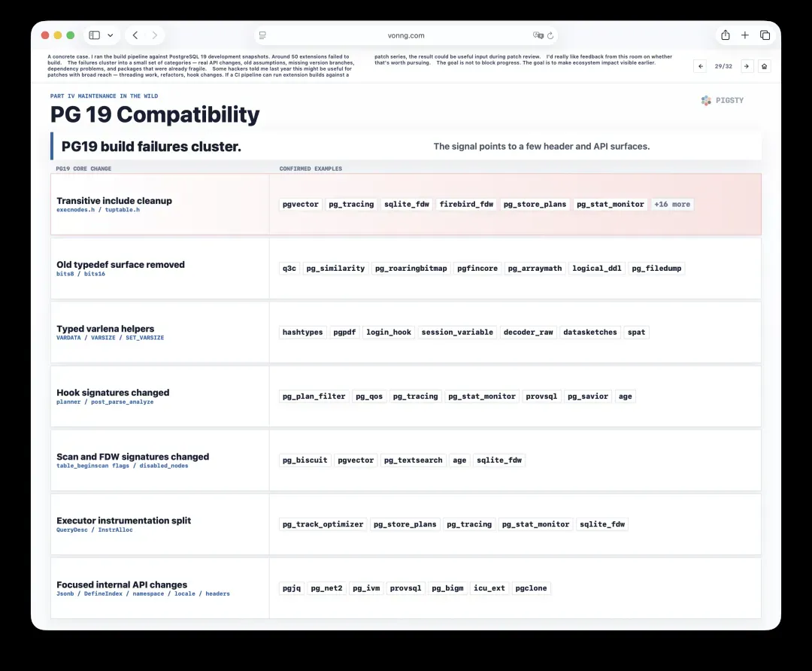Click the 'Typed varlena helpers' heading
Screen dimensions: 812x671
[105, 329]
